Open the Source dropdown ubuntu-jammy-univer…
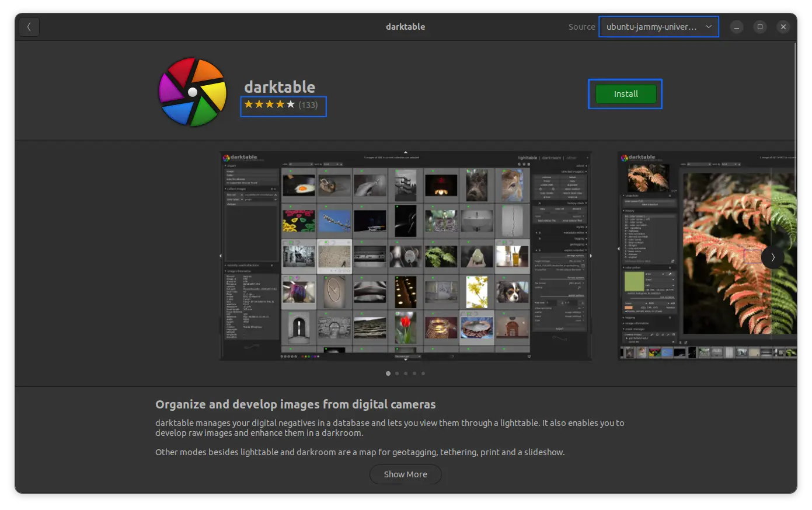 658,27
